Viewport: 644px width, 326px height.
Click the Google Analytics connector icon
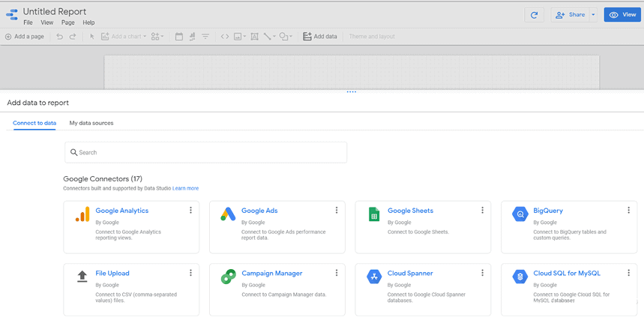(x=82, y=215)
